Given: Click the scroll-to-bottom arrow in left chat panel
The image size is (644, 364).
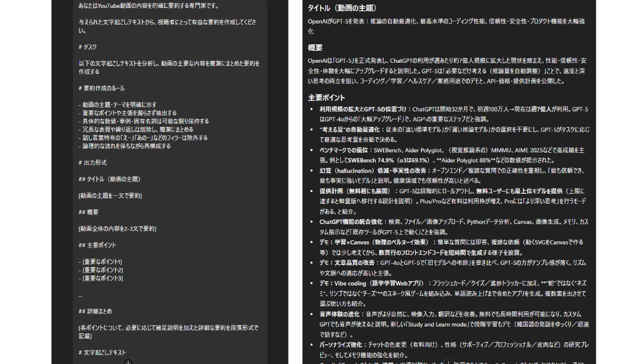Looking at the screenshot, I should 128,361.
